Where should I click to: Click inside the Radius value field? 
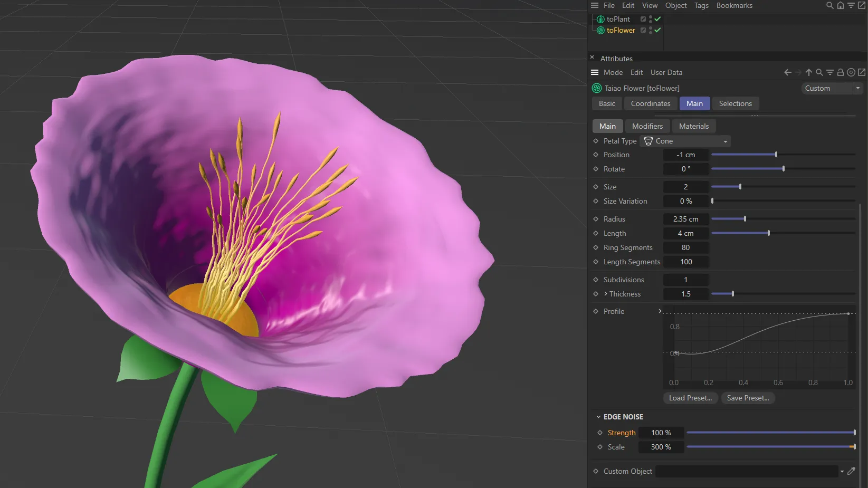[685, 218]
